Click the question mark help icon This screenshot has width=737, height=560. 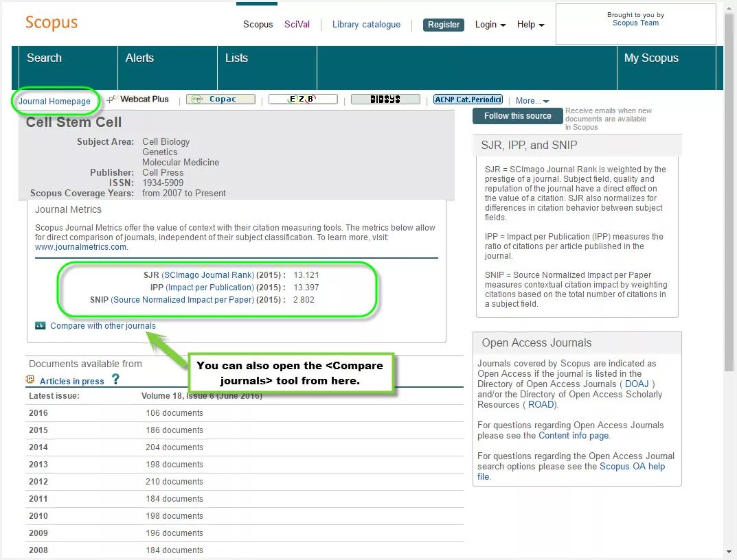pos(115,379)
